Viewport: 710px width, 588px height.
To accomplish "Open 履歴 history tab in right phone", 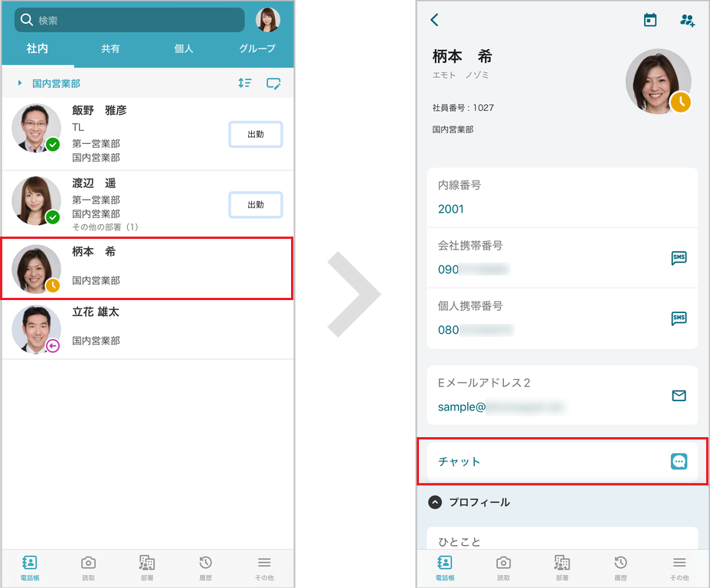I will pos(621,569).
